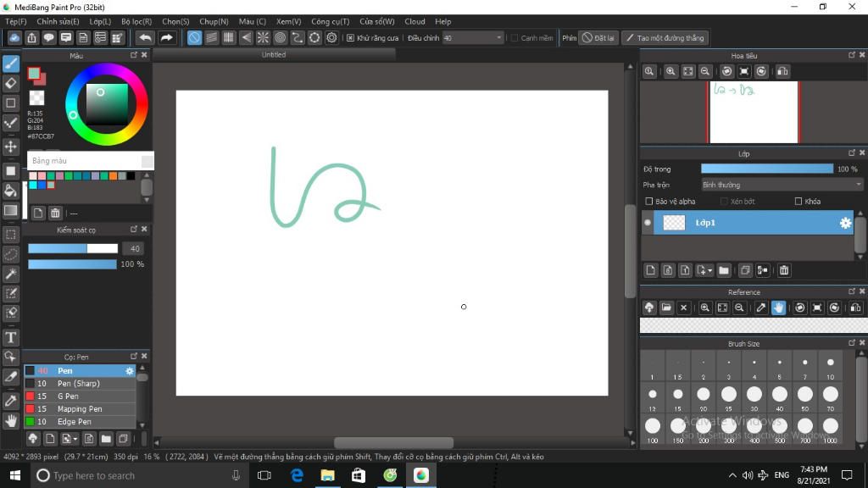Click the Đặt lại reset button
Image resolution: width=868 pixels, height=488 pixels.
[598, 37]
